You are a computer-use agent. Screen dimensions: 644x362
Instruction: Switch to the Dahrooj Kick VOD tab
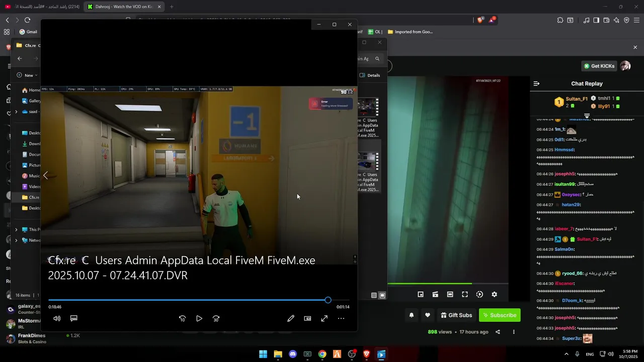(124, 7)
